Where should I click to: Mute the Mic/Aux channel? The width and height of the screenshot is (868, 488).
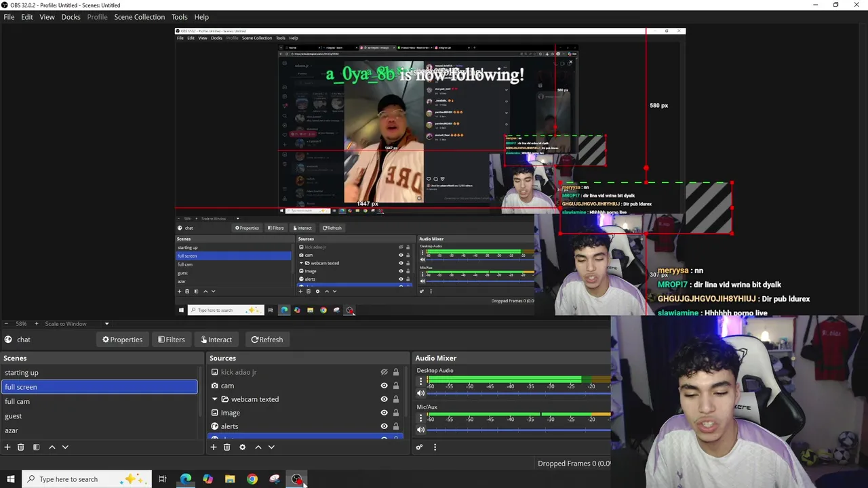(x=420, y=430)
